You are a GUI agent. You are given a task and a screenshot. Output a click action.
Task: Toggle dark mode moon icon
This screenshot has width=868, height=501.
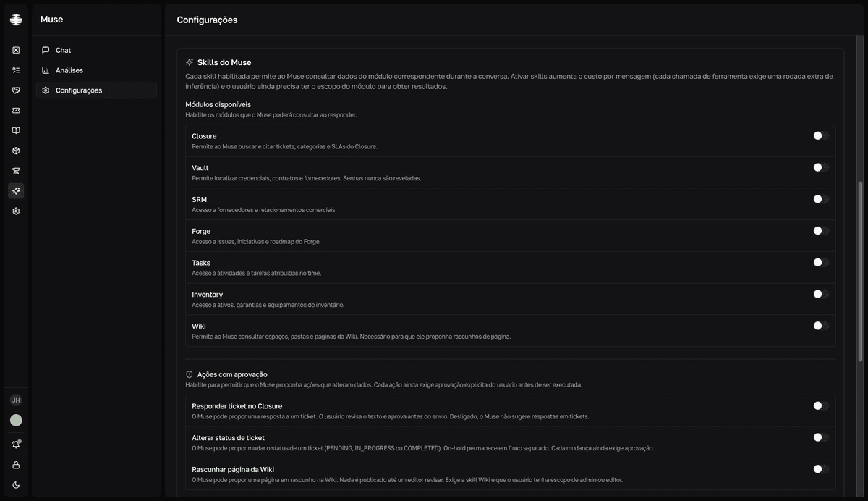click(16, 485)
